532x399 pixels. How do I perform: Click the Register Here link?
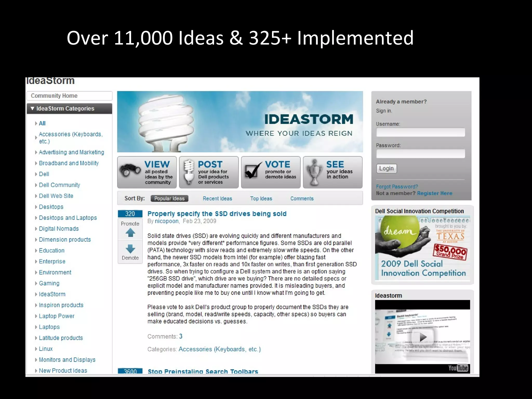point(435,193)
